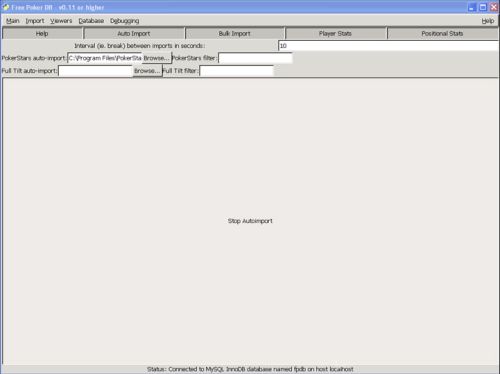500x374 pixels.
Task: Open the Debugging menu
Action: (x=125, y=21)
